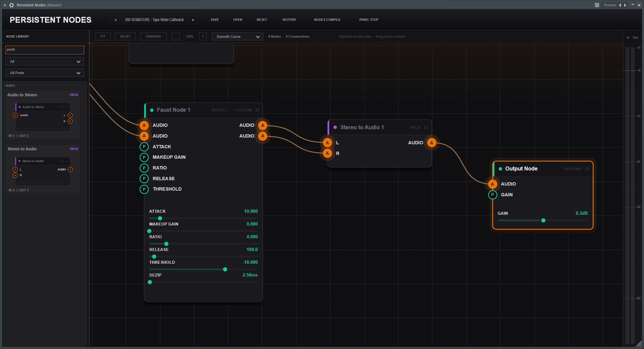Toggle the enable dot on Output Node
This screenshot has height=349, width=644.
tap(500, 169)
